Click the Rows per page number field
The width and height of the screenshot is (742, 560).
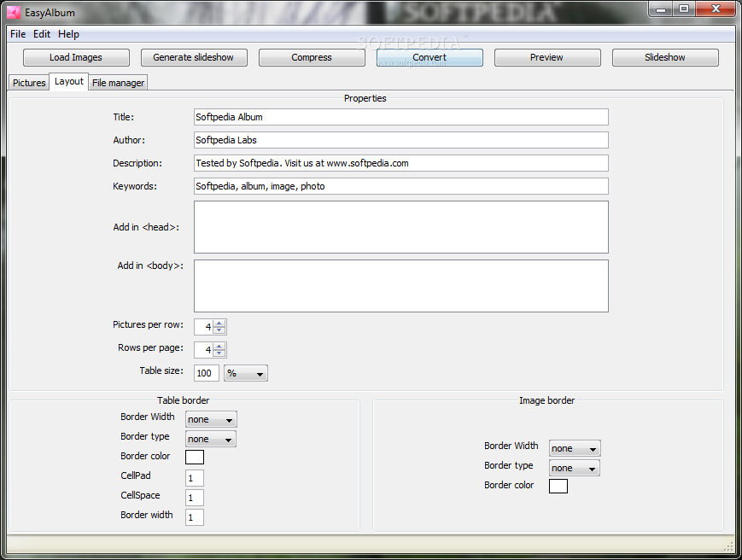tap(203, 350)
